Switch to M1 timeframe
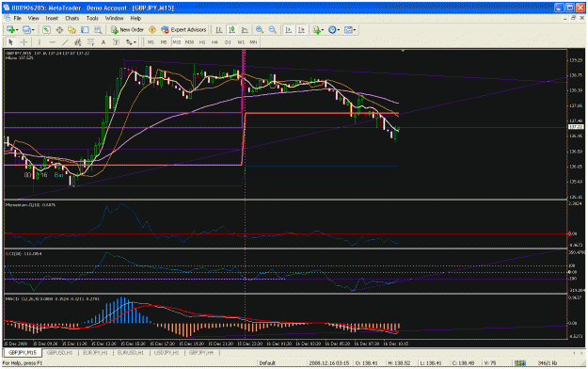The width and height of the screenshot is (588, 369). point(151,42)
